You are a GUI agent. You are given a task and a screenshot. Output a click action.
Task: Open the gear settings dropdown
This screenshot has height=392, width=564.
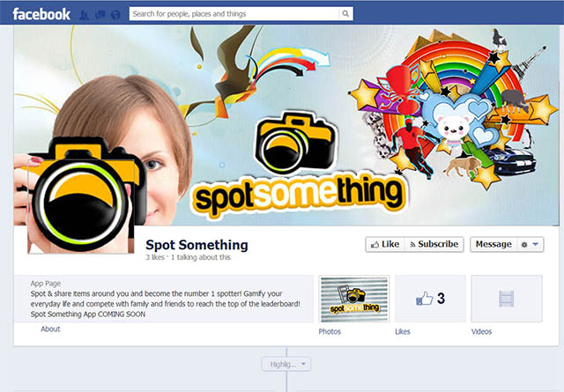[x=530, y=245]
